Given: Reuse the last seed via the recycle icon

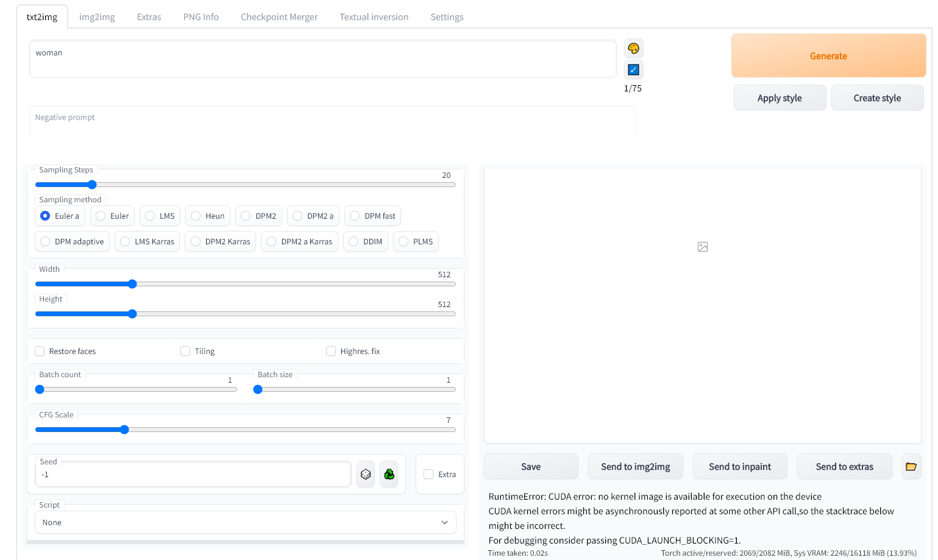Looking at the screenshot, I should coord(389,474).
